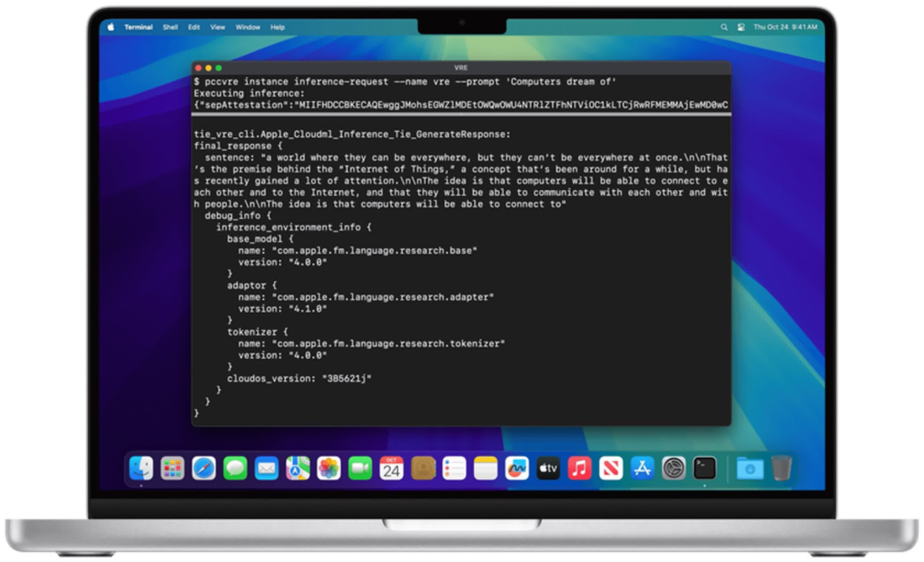Viewport: 924px width, 562px height.
Task: Open Safari browser in the Dock
Action: (204, 468)
